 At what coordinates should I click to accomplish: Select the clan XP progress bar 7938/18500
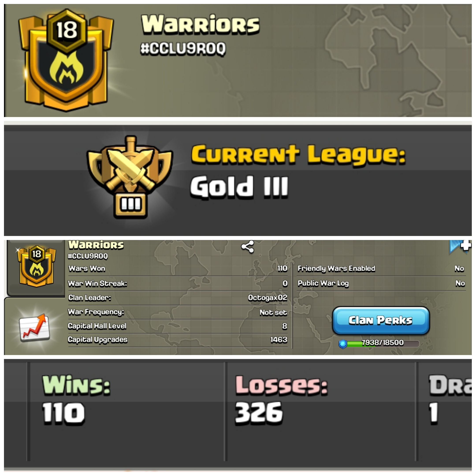click(x=383, y=343)
